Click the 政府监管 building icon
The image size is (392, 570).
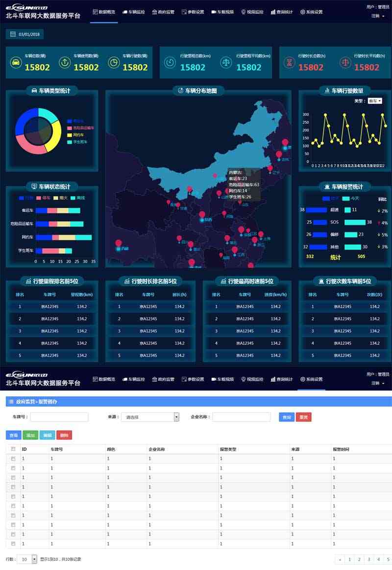point(155,11)
